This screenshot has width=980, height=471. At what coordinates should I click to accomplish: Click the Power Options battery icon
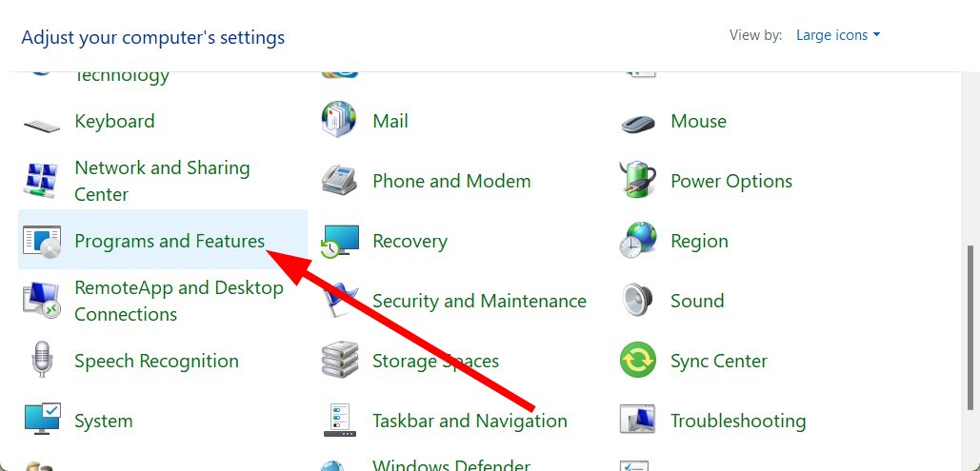[x=637, y=180]
